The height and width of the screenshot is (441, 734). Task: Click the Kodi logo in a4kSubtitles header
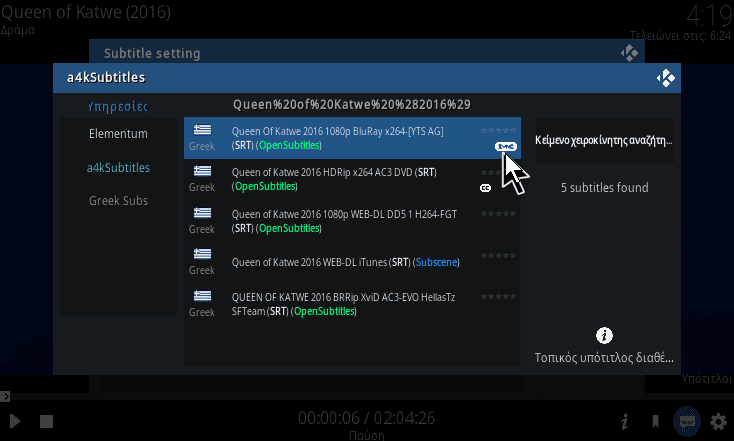pyautogui.click(x=666, y=78)
